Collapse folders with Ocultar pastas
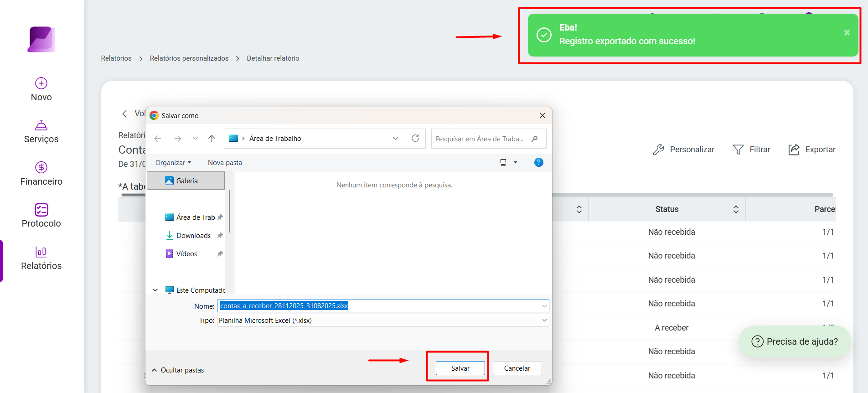The height and width of the screenshot is (393, 868). (178, 370)
